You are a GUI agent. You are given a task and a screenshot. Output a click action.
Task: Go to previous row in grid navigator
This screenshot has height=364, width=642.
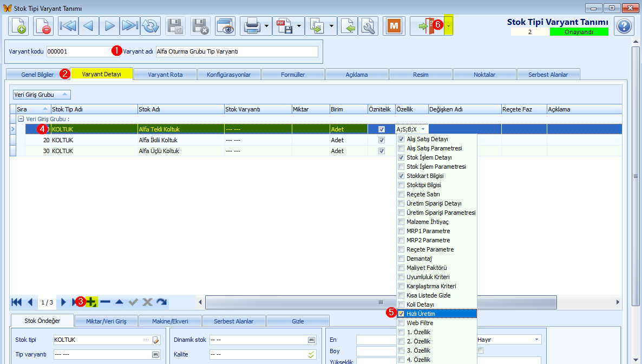30,302
